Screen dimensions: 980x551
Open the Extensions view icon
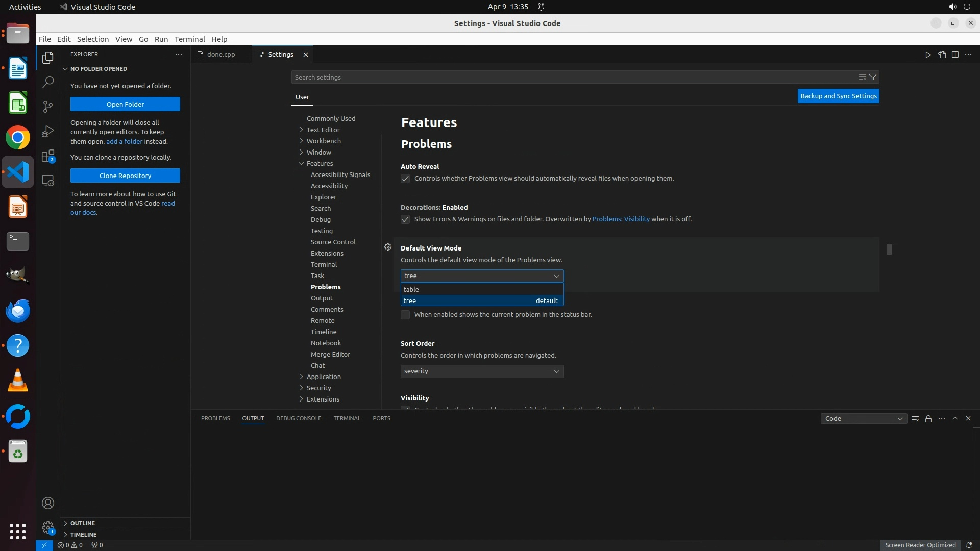47,156
